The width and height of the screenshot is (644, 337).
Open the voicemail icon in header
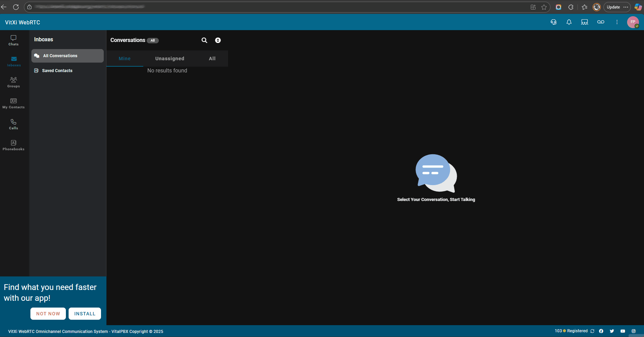tap(600, 22)
